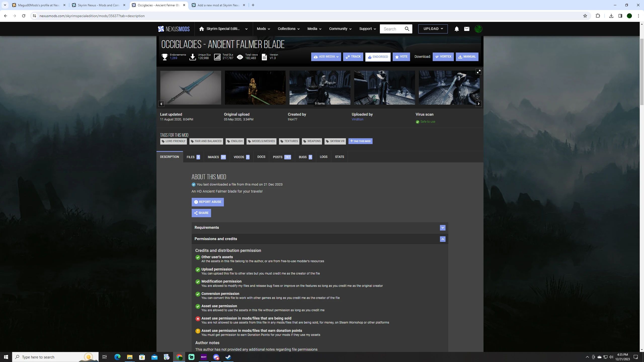Click the Vote button
This screenshot has width=644, height=362.
tap(401, 57)
